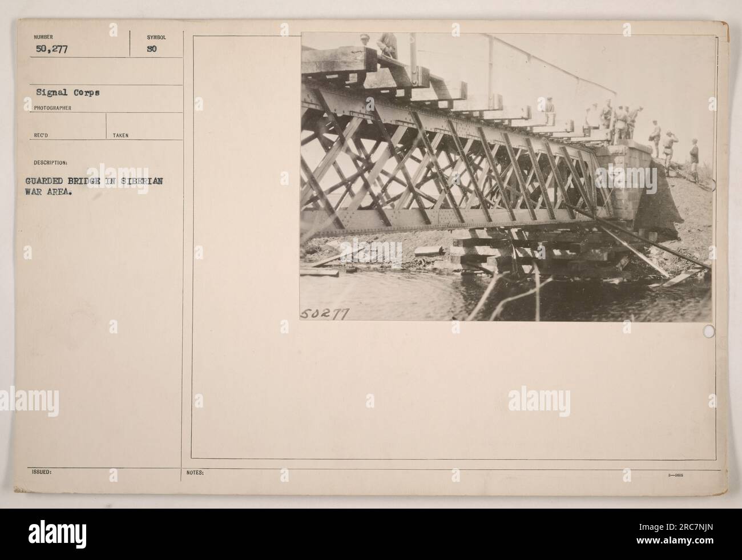Click the punch hole on card edge
The width and height of the screenshot is (742, 560).
pyautogui.click(x=708, y=331)
